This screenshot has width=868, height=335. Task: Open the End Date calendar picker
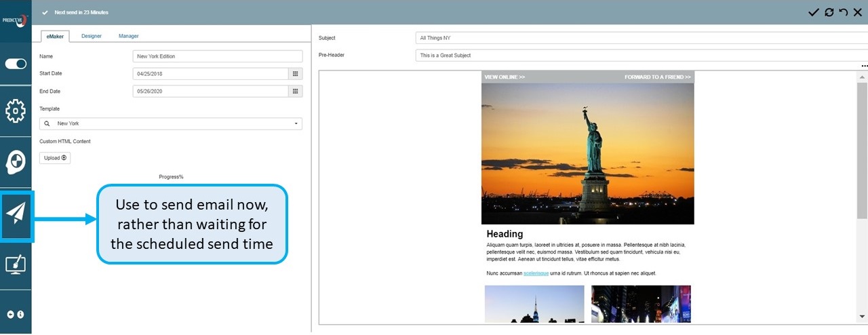tap(295, 91)
